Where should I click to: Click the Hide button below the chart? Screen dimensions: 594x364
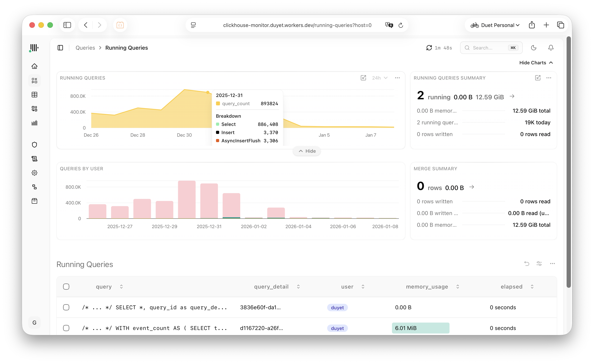click(307, 151)
